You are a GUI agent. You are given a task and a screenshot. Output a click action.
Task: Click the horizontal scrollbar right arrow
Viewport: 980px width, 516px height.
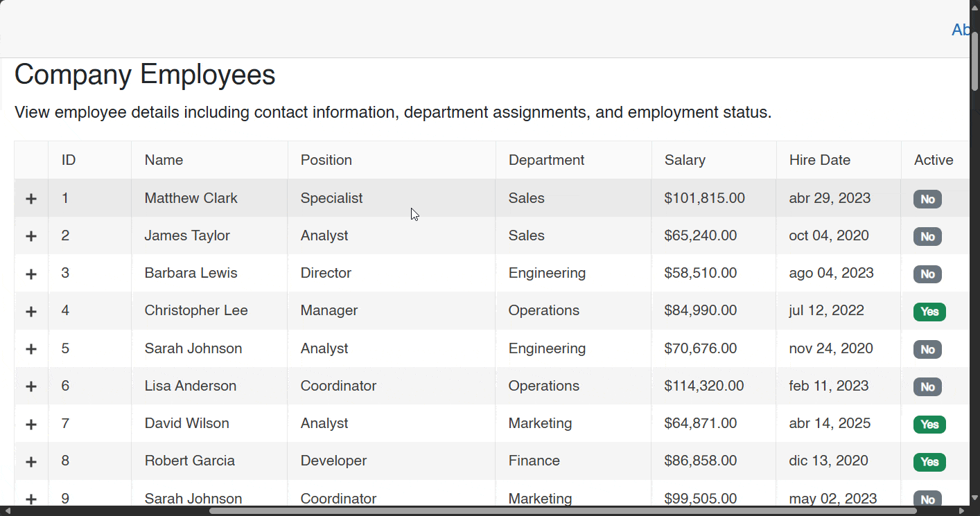tap(961, 511)
